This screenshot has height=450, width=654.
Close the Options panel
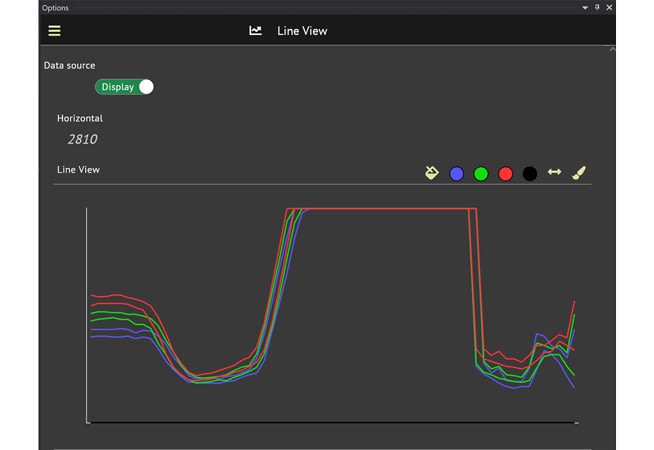(610, 7)
